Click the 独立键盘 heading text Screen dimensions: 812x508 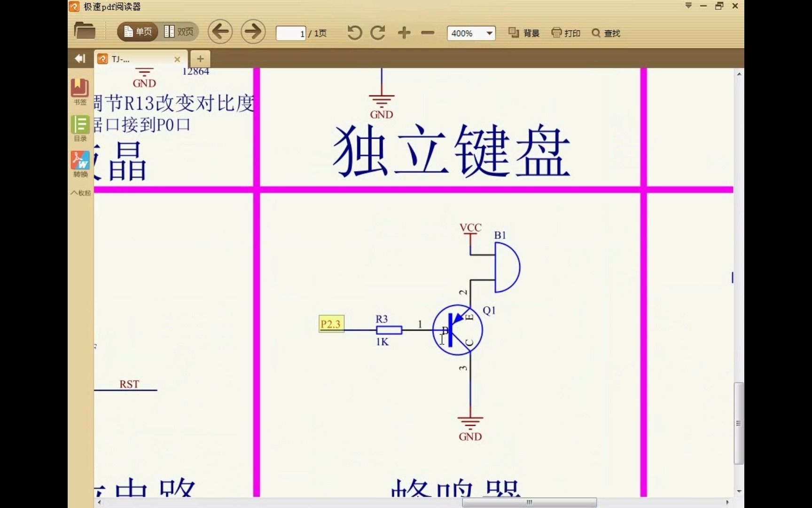(451, 151)
